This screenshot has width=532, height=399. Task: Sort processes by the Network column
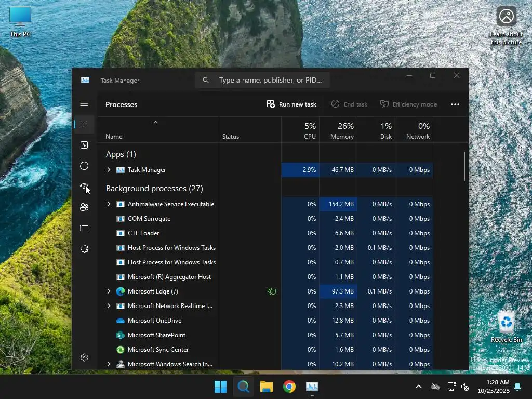tap(414, 130)
